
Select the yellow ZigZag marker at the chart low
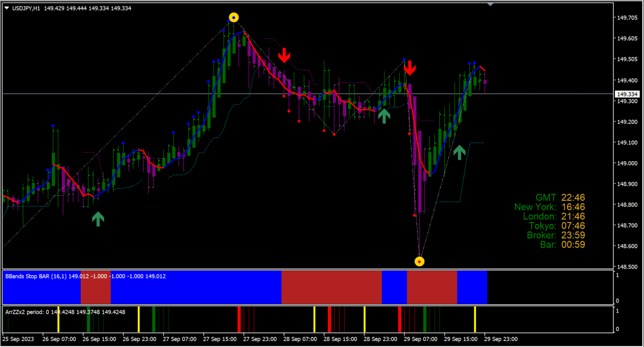click(420, 261)
